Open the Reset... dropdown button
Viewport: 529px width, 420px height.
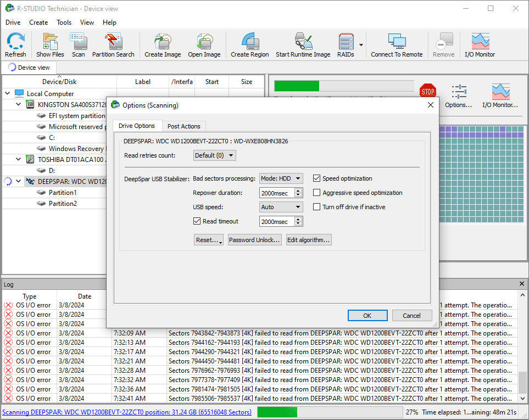click(x=209, y=240)
